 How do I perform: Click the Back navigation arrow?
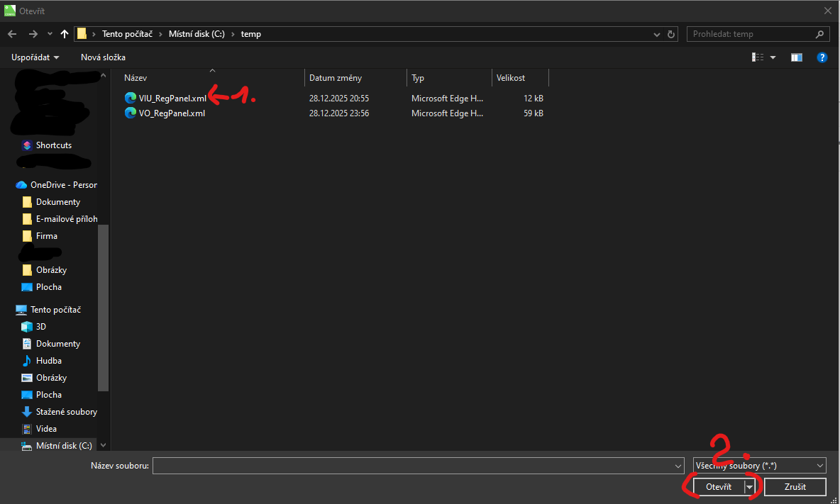coord(12,34)
